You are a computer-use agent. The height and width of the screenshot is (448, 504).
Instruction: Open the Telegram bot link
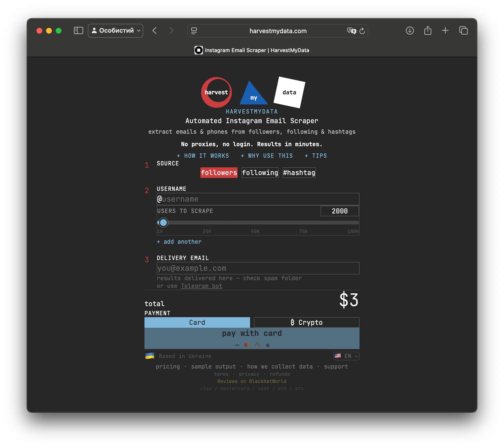(201, 286)
